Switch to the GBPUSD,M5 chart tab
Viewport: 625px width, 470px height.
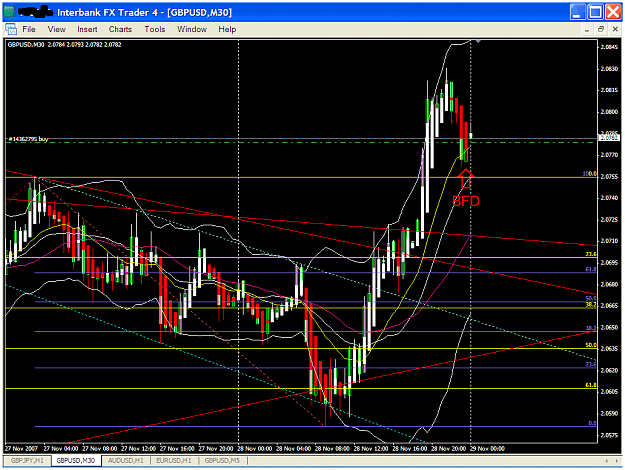[x=222, y=460]
